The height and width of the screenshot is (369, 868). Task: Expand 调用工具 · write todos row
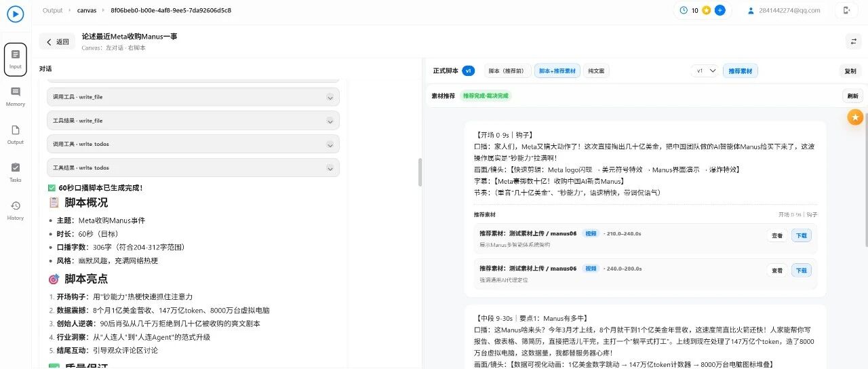(x=193, y=144)
